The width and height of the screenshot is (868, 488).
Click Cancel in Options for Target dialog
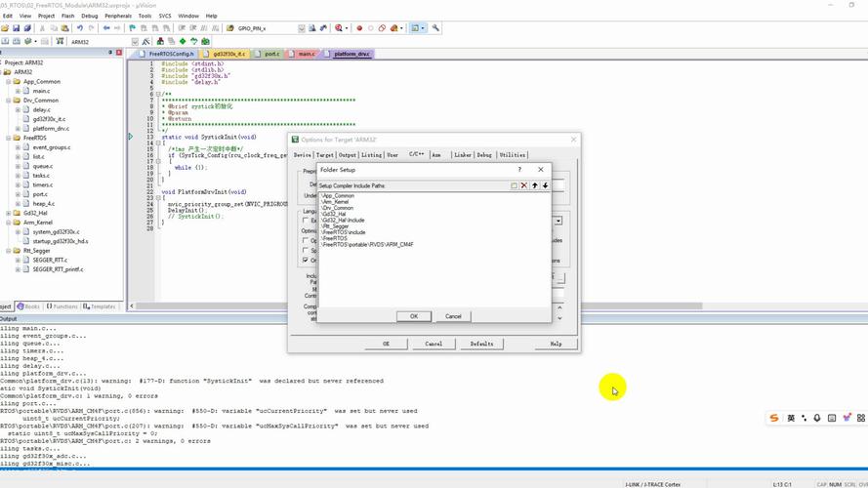point(434,345)
